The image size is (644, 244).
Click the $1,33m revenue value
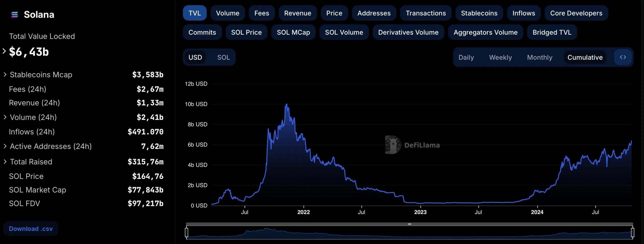click(150, 103)
